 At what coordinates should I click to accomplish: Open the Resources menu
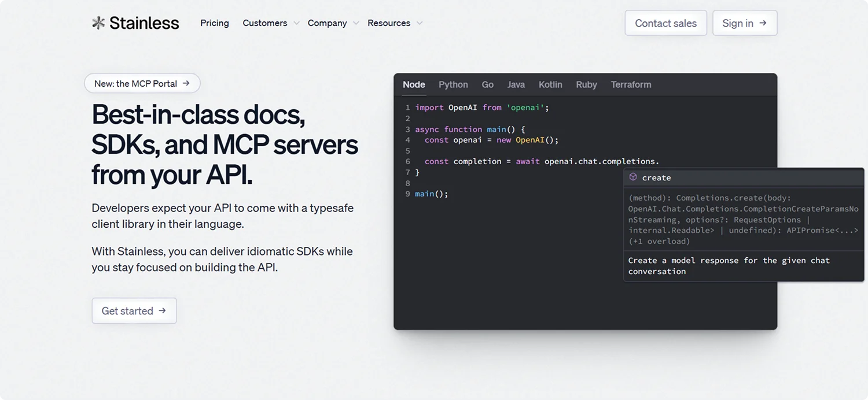click(x=389, y=23)
